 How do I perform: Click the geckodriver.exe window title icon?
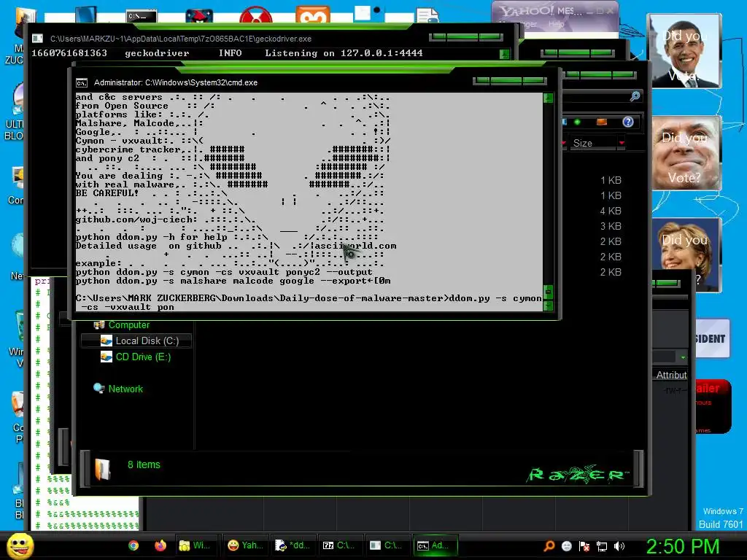[x=37, y=39]
